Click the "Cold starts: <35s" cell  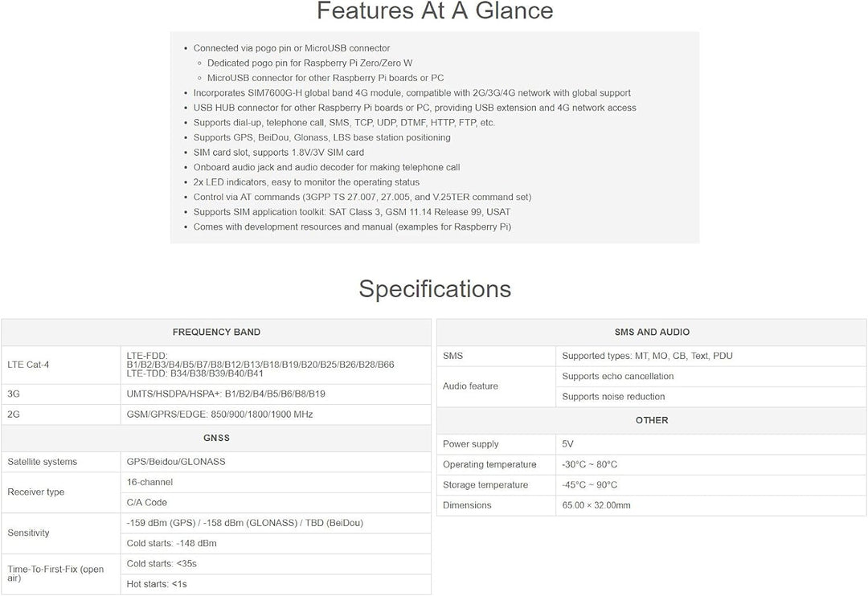click(162, 563)
